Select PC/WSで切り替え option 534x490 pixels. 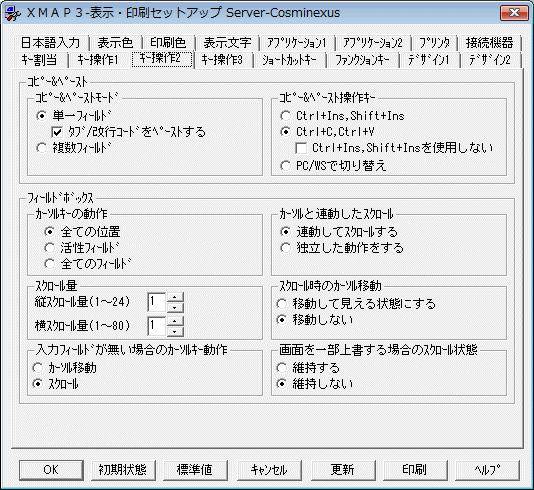(333, 166)
